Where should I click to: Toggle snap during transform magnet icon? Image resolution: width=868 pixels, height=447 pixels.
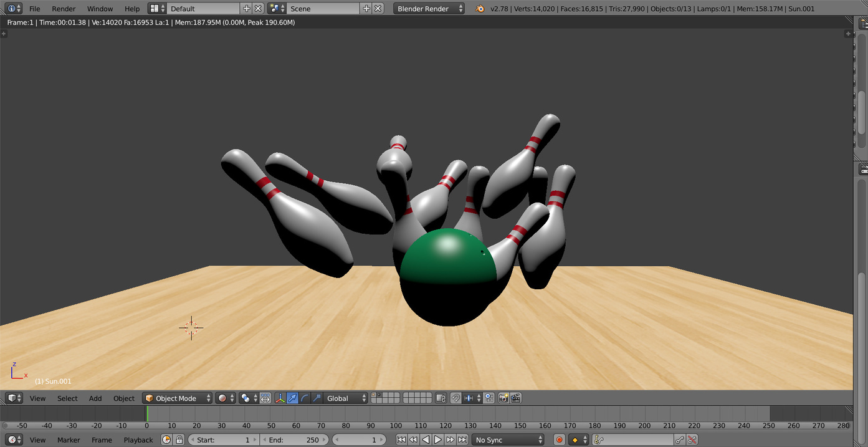pyautogui.click(x=455, y=398)
